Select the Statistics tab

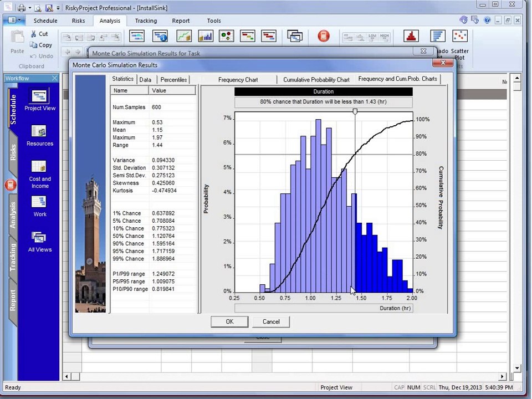pyautogui.click(x=123, y=79)
